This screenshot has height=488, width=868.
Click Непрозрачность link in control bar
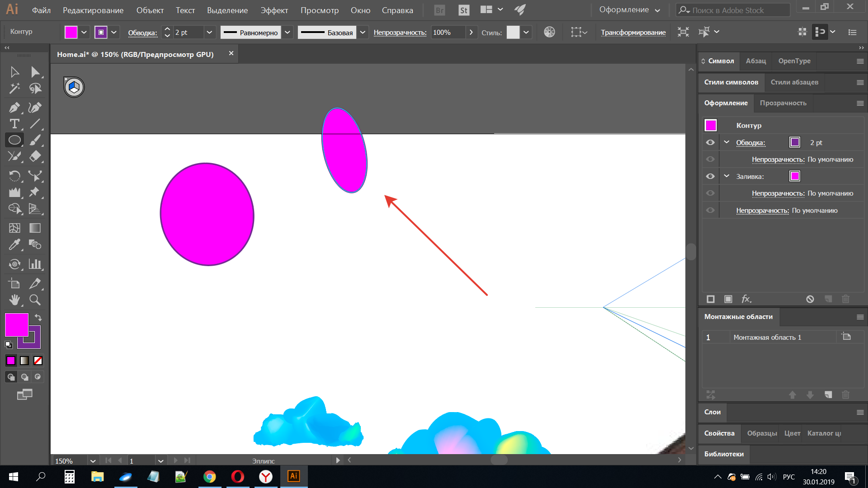(400, 33)
